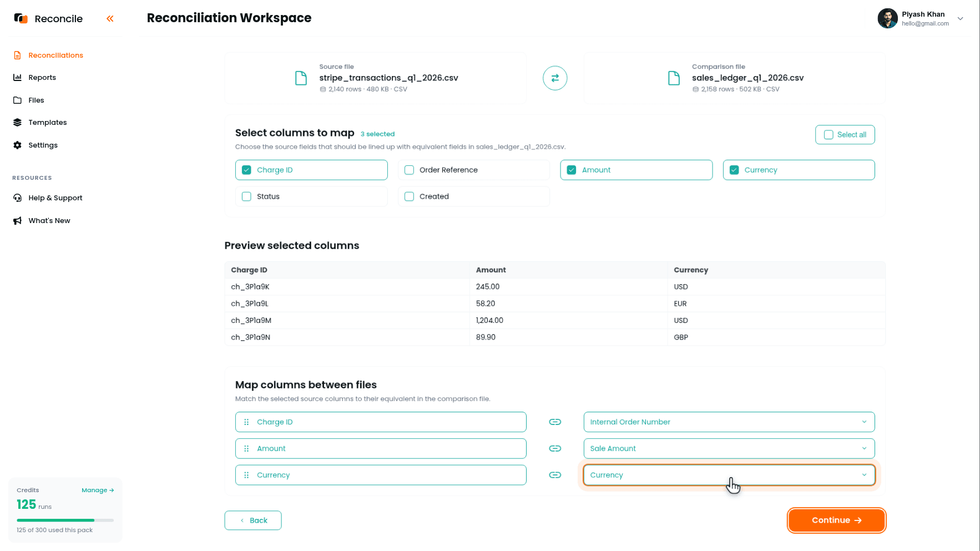Expand the Sale Amount dropdown
The height and width of the screenshot is (551, 980).
(x=729, y=449)
